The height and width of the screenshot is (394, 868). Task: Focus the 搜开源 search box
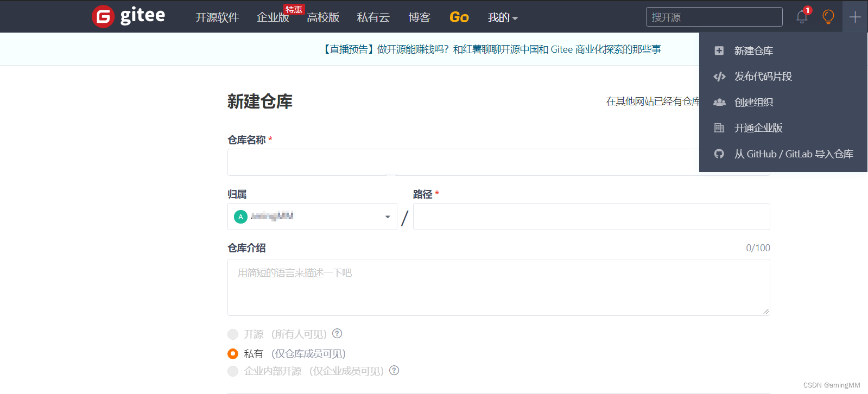coord(714,17)
